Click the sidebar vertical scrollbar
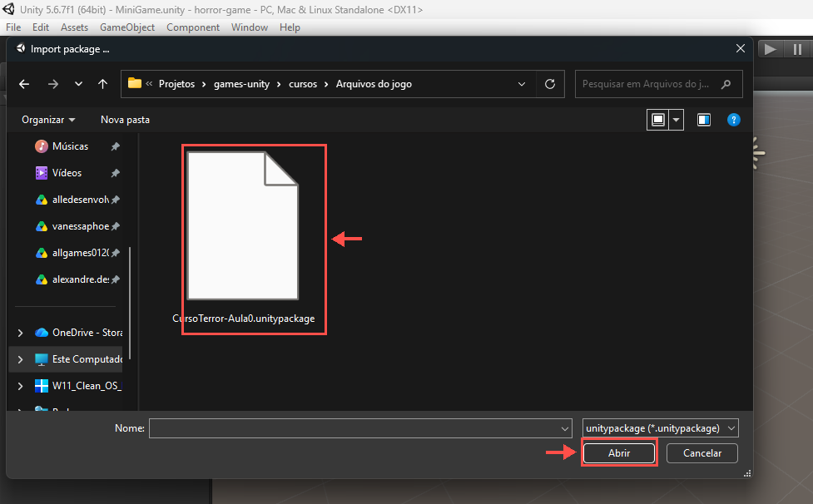 point(130,304)
